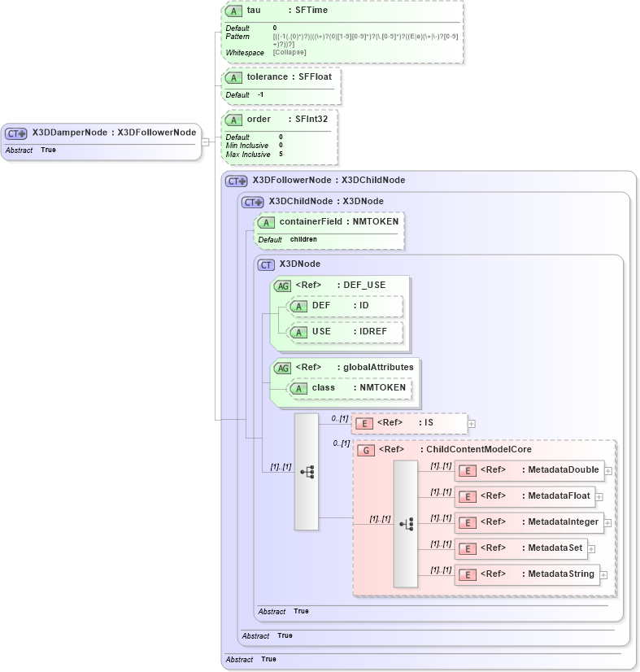The height and width of the screenshot is (672, 640).
Task: Click the choice compositor inside ChildContentModelCore
Action: point(406,524)
